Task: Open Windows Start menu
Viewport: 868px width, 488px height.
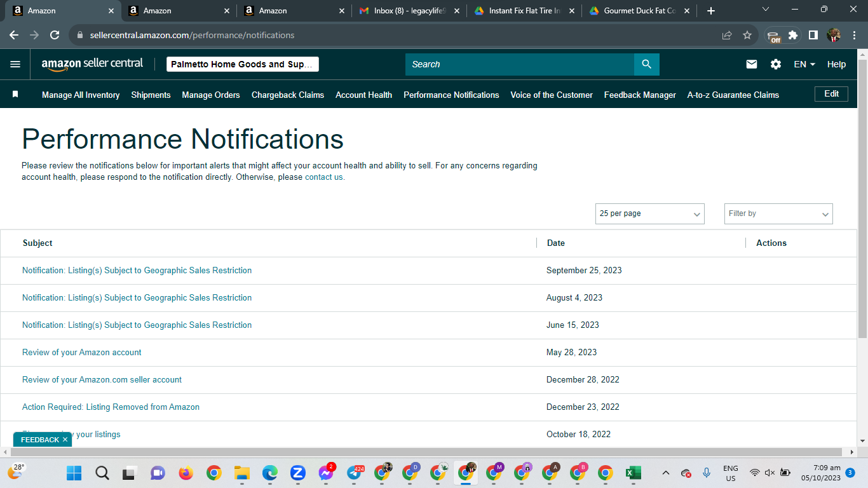Action: [x=74, y=473]
